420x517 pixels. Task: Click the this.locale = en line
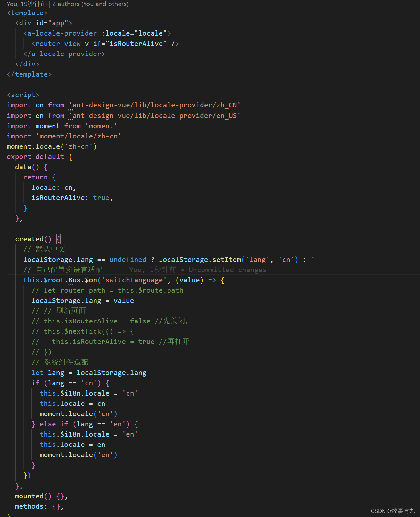click(x=72, y=445)
